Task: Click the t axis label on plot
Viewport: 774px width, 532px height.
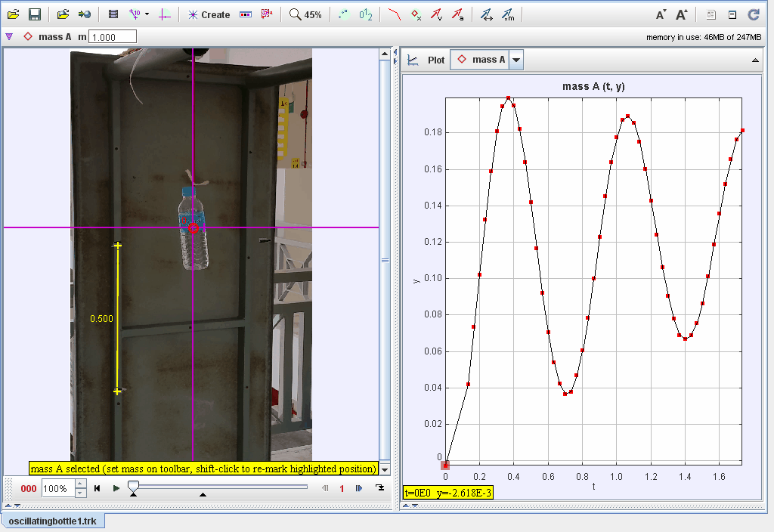Action: coord(593,487)
